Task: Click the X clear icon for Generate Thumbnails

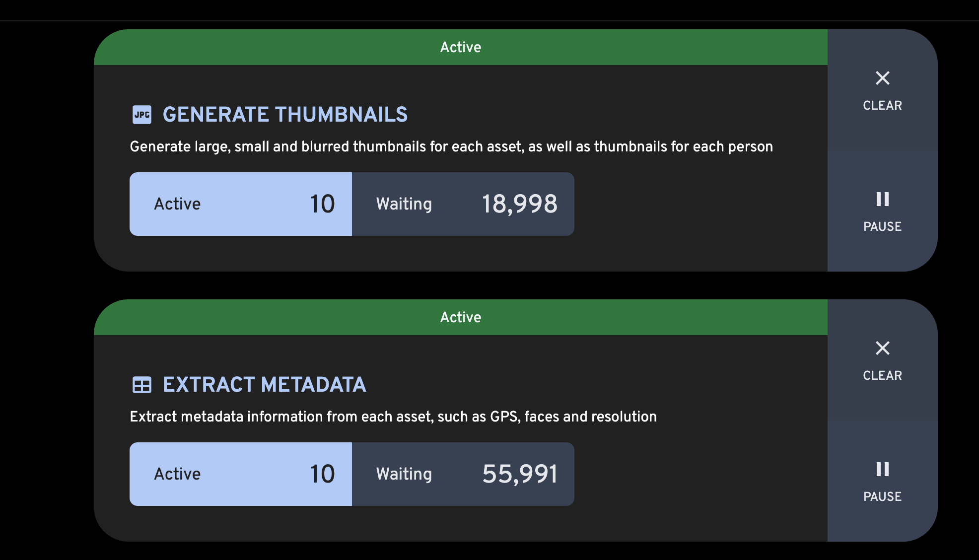Action: pyautogui.click(x=882, y=78)
